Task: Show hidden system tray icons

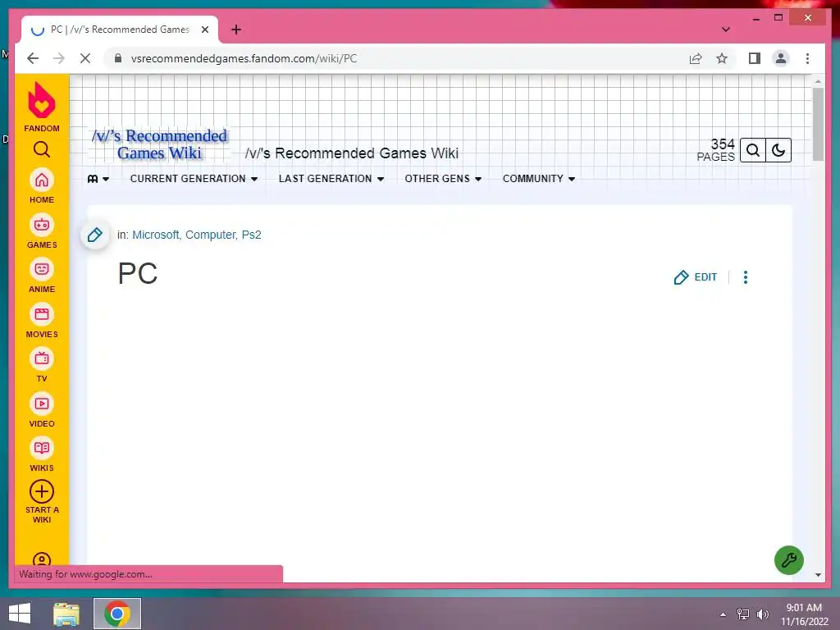Action: pyautogui.click(x=724, y=614)
